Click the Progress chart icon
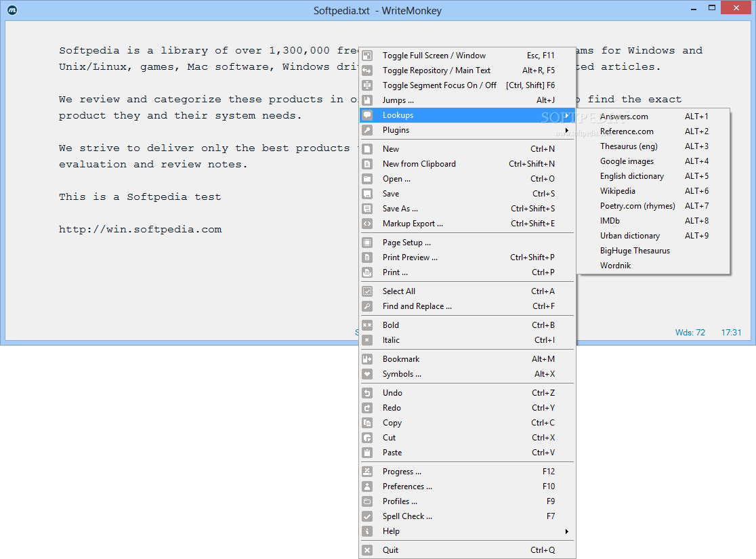Viewport: 756px width, 559px height. [367, 472]
